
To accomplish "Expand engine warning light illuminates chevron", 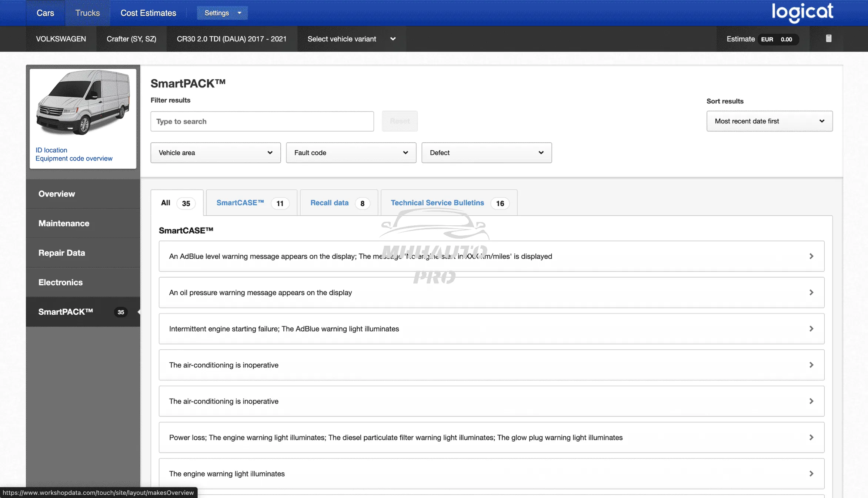I will (x=811, y=474).
